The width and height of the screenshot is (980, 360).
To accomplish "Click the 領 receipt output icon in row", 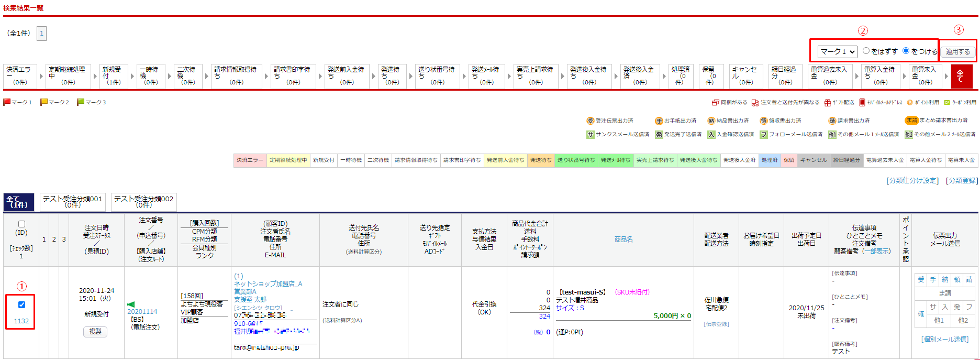I will point(957,280).
